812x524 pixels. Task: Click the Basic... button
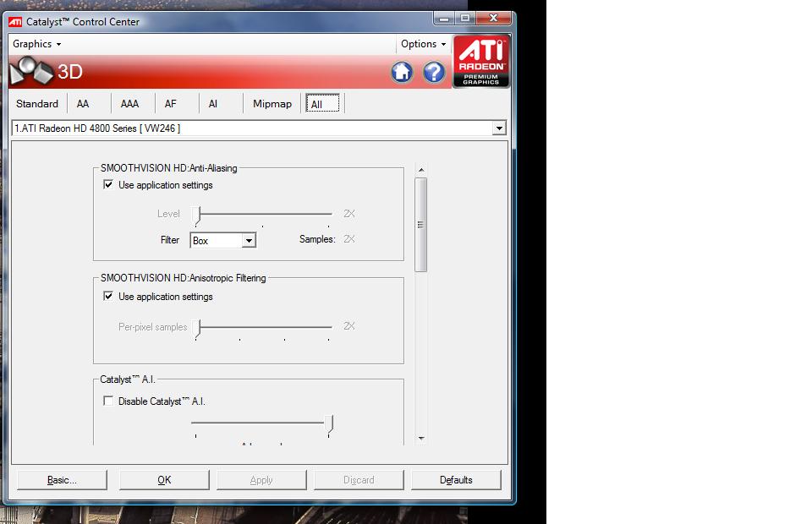pyautogui.click(x=62, y=480)
